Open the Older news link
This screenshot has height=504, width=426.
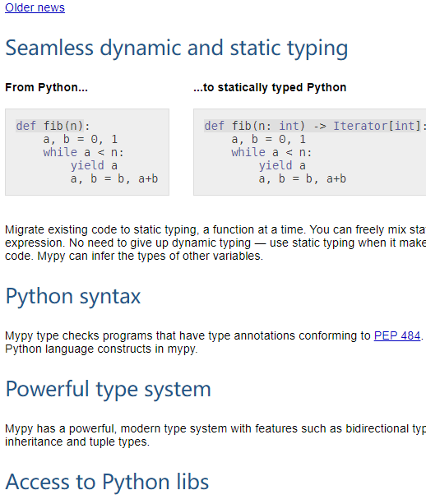(35, 7)
